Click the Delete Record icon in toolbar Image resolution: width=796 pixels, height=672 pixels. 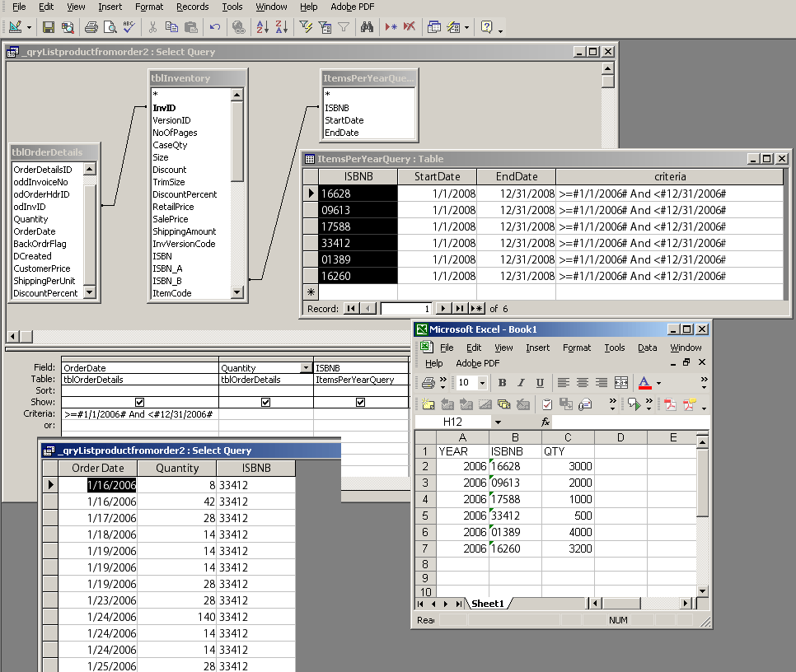410,27
